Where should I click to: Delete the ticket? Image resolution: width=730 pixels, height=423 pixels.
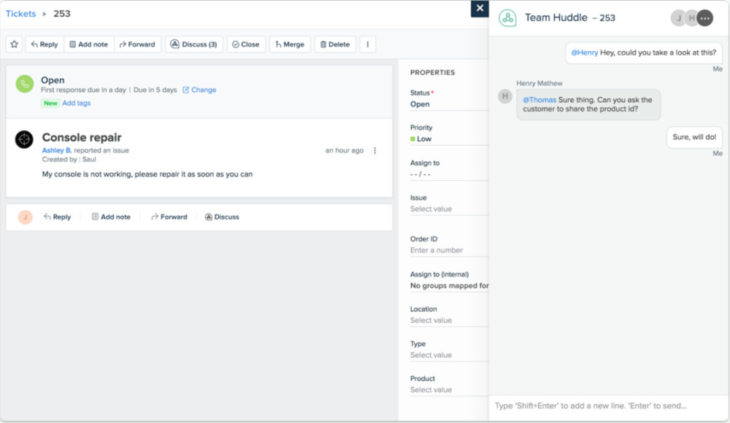(335, 44)
